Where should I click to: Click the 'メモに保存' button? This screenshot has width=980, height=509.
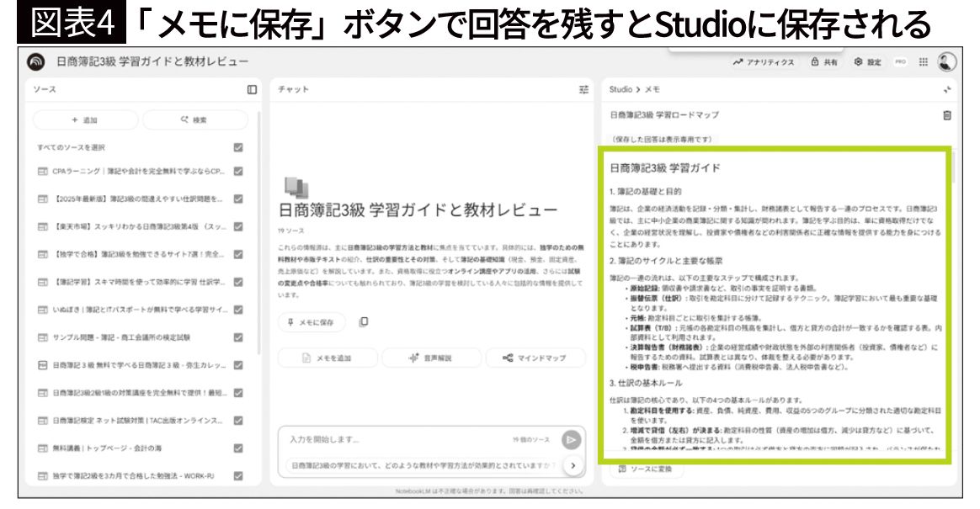coord(311,321)
